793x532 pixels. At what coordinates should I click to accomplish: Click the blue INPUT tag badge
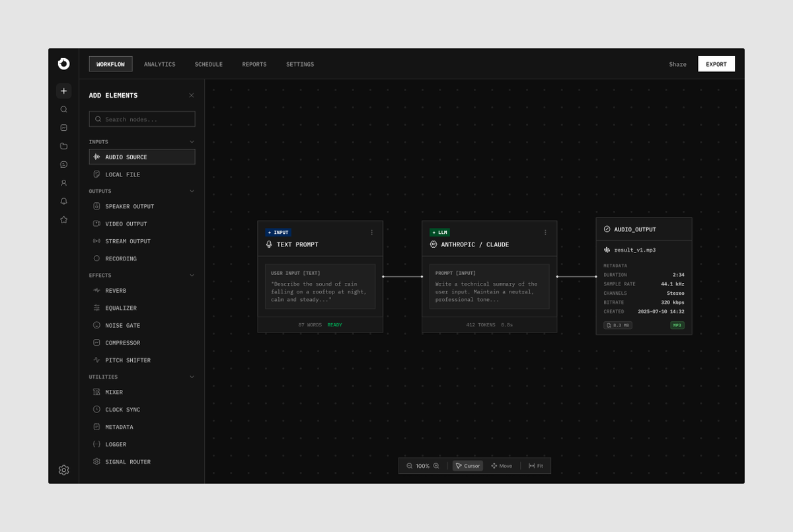click(278, 233)
